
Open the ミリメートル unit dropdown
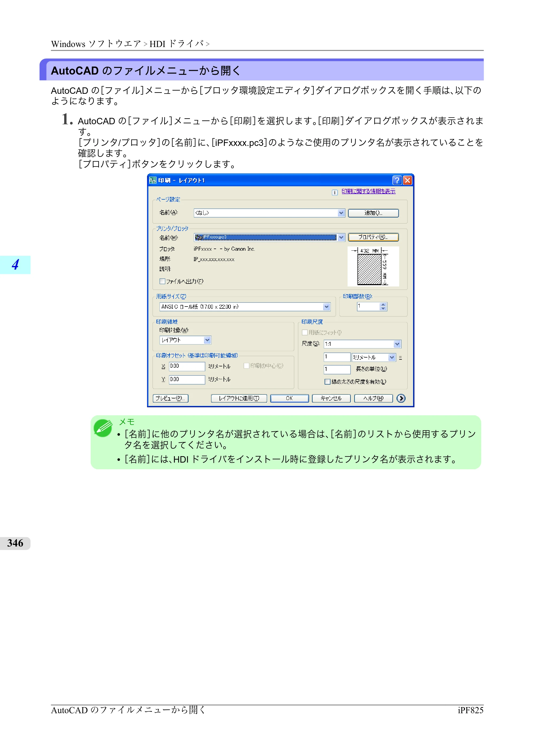coord(392,357)
